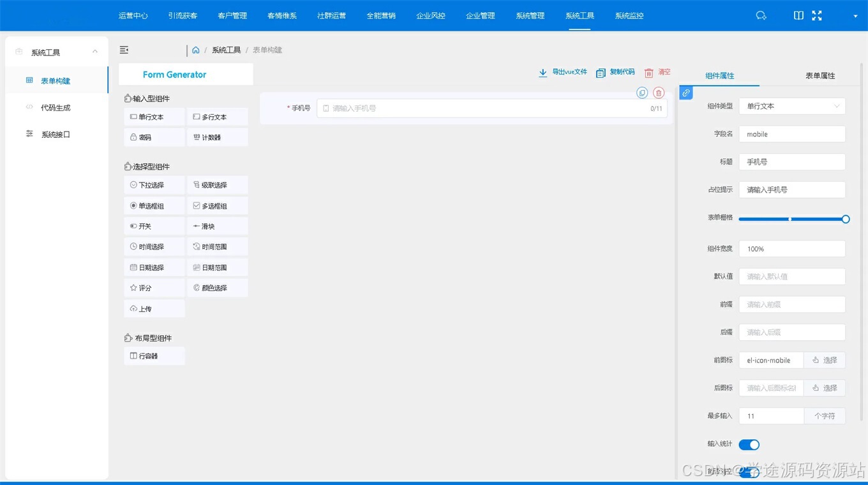Viewport: 868px width, 485px height.
Task: Click the home icon in breadcrumb
Action: click(196, 50)
